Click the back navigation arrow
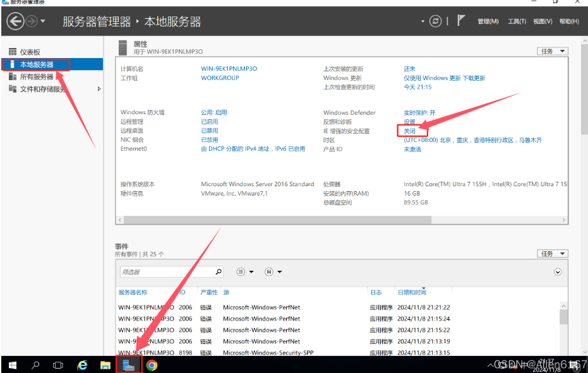This screenshot has width=588, height=373. coord(15,21)
